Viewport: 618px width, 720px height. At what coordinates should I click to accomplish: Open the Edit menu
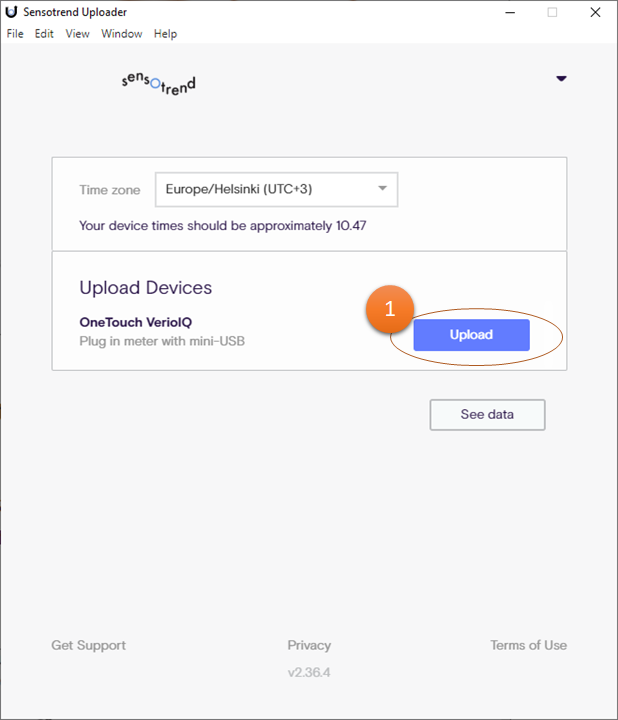pos(44,34)
